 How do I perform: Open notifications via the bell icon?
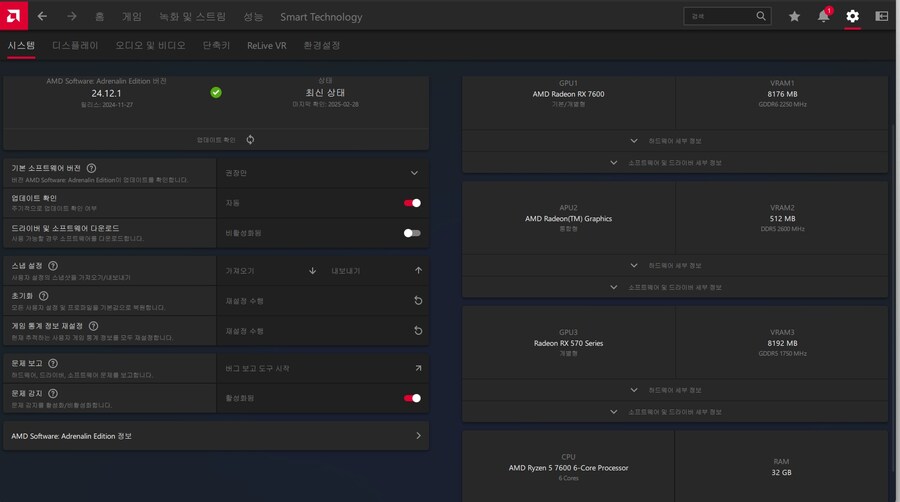tap(823, 17)
